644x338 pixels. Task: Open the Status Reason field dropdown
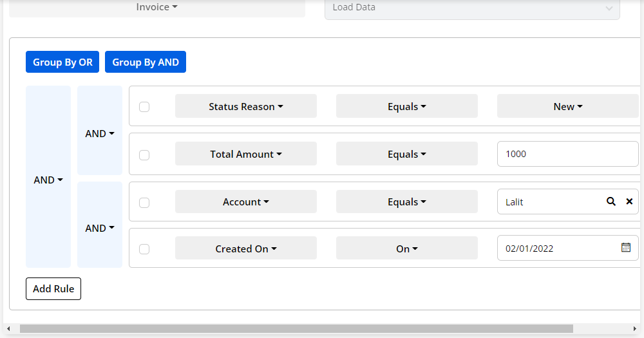pyautogui.click(x=245, y=107)
